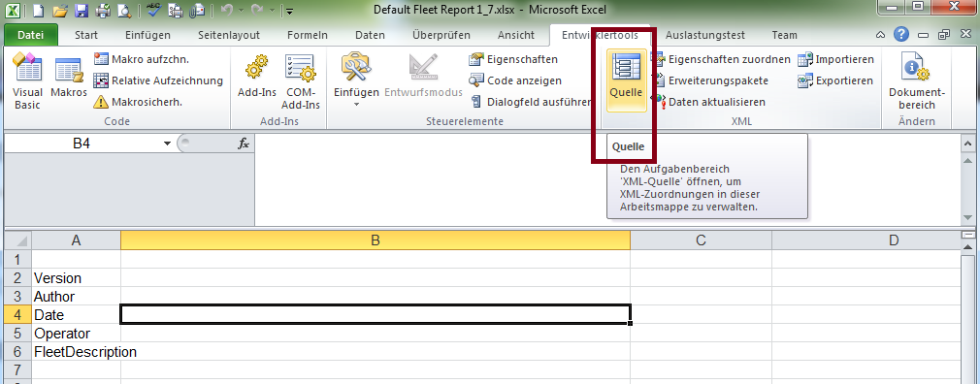Open the Dokumentbereich panel
Image resolution: width=980 pixels, height=384 pixels.
tap(917, 82)
